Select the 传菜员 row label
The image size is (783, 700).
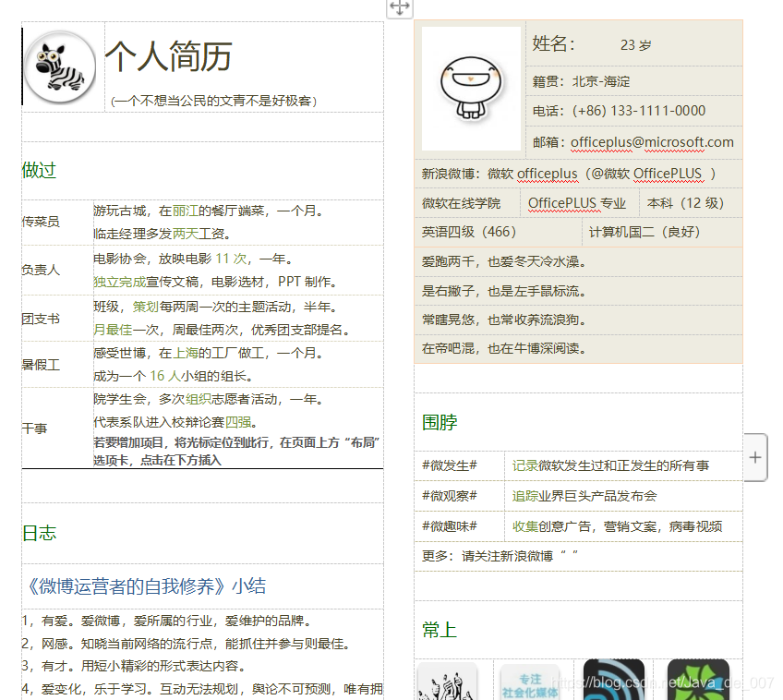pyautogui.click(x=41, y=222)
